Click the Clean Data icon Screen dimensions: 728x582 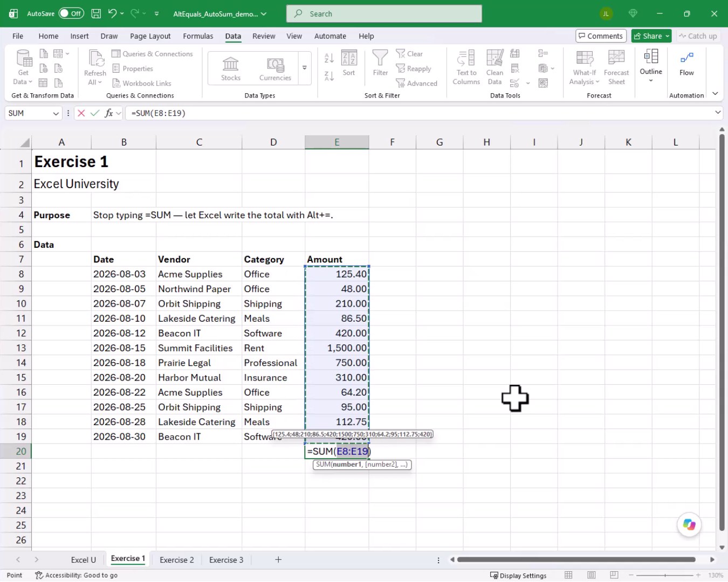495,67
